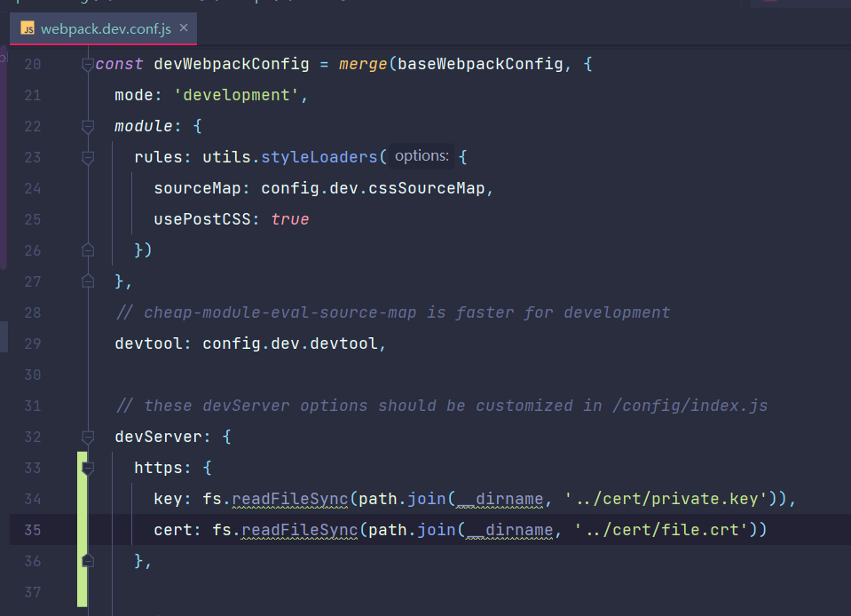Collapse the module block at line 22
Viewport: 851px width, 616px height.
tap(87, 126)
